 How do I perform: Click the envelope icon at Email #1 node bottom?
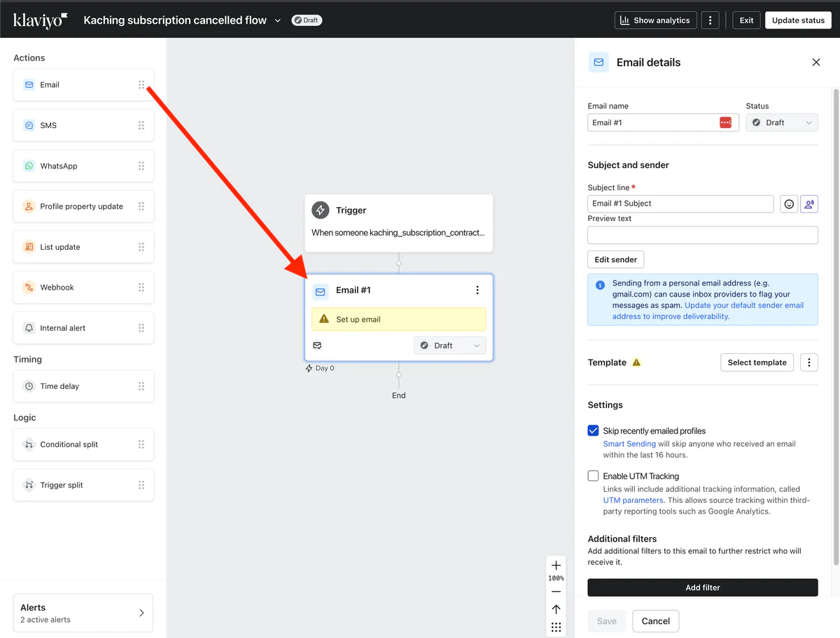(317, 346)
